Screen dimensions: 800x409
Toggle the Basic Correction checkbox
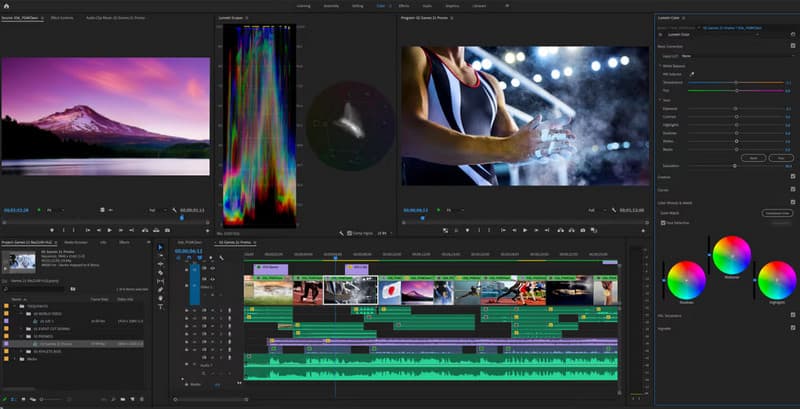[x=793, y=47]
